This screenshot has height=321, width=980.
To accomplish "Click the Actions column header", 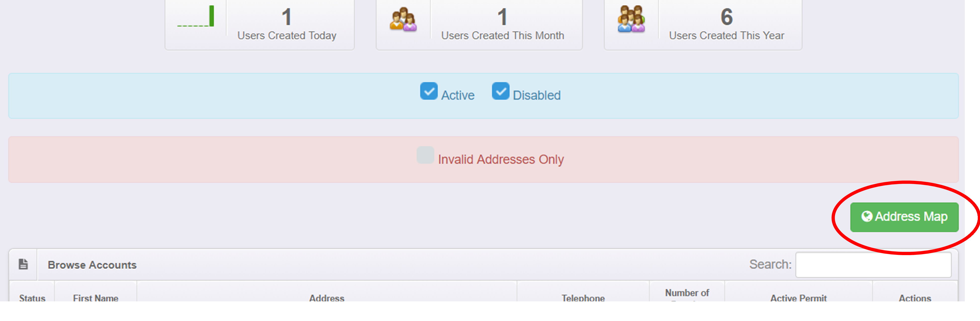I will 915,297.
